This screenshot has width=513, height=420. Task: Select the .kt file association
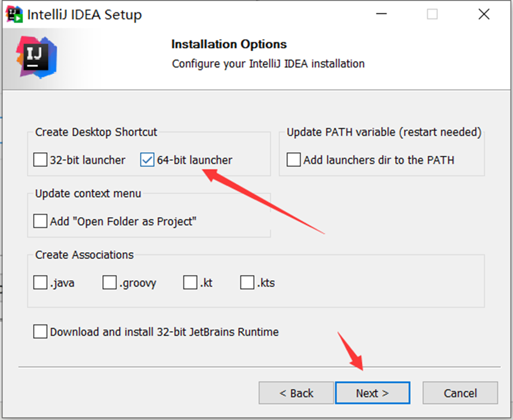190,282
